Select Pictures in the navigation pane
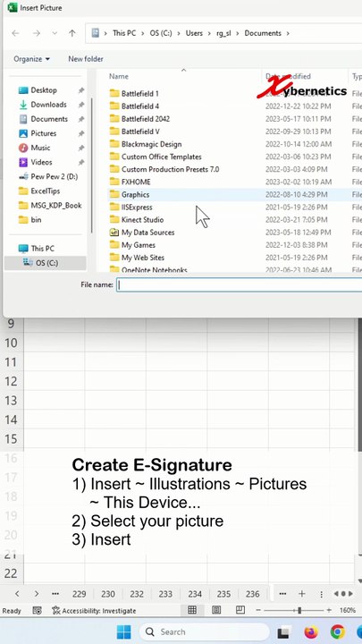 point(44,133)
